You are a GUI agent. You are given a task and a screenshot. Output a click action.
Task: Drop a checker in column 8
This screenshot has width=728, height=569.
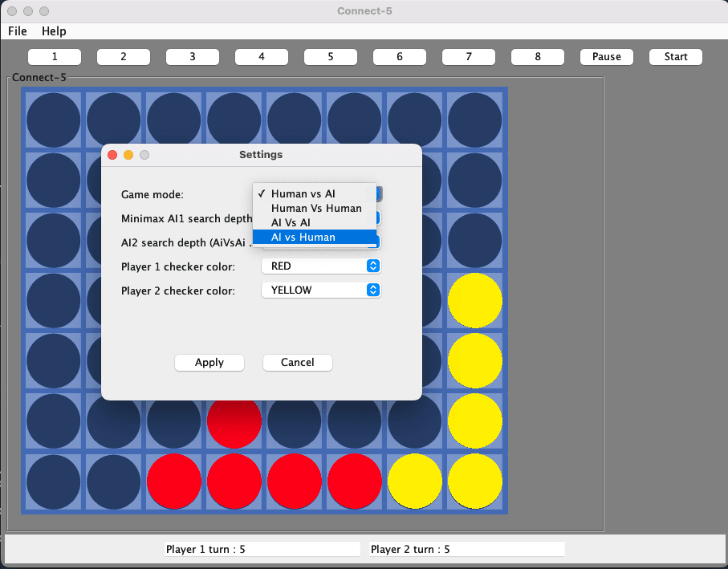pos(537,56)
